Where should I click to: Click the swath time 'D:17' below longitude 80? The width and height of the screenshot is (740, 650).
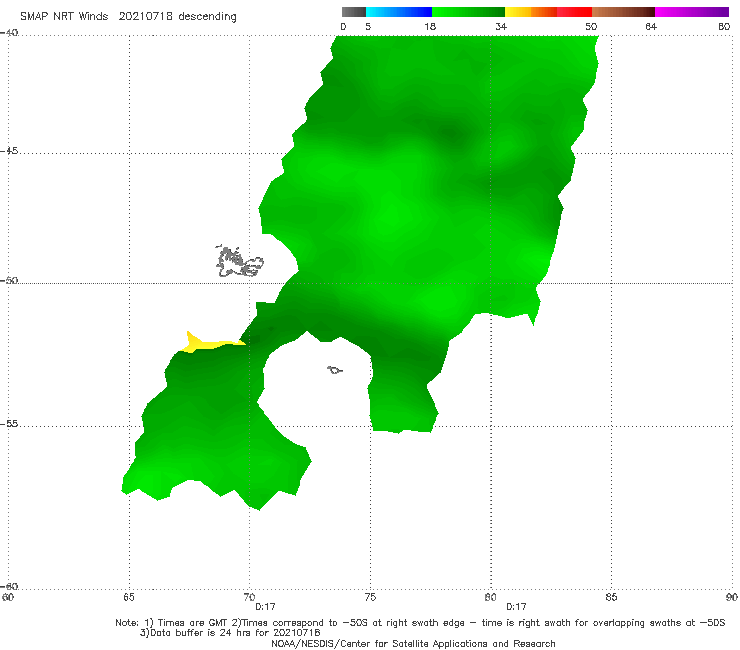pos(516,607)
